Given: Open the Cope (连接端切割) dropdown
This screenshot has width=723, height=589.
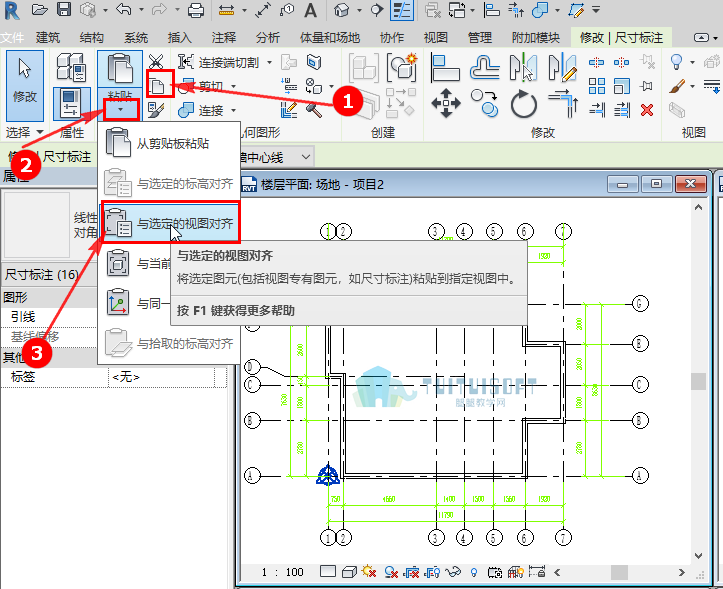Looking at the screenshot, I should [x=269, y=62].
